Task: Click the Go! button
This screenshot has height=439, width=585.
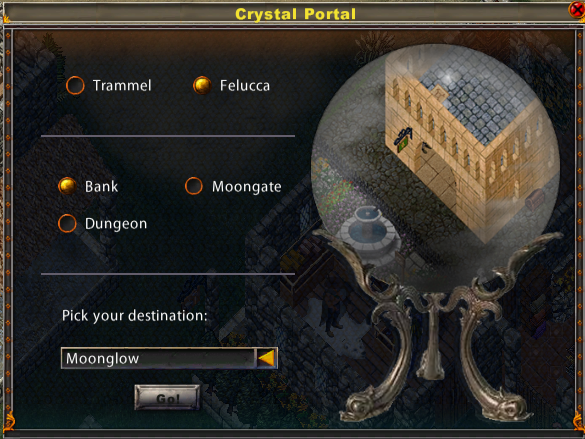Action: coord(167,398)
